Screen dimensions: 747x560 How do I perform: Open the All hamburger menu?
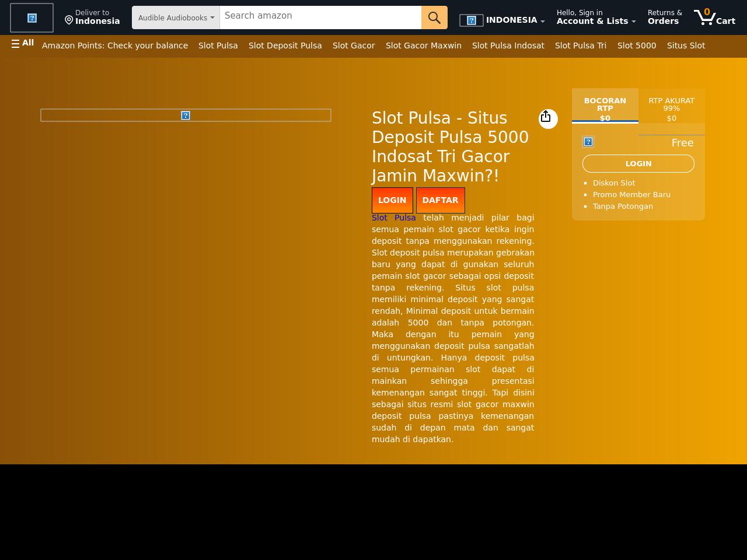point(23,43)
